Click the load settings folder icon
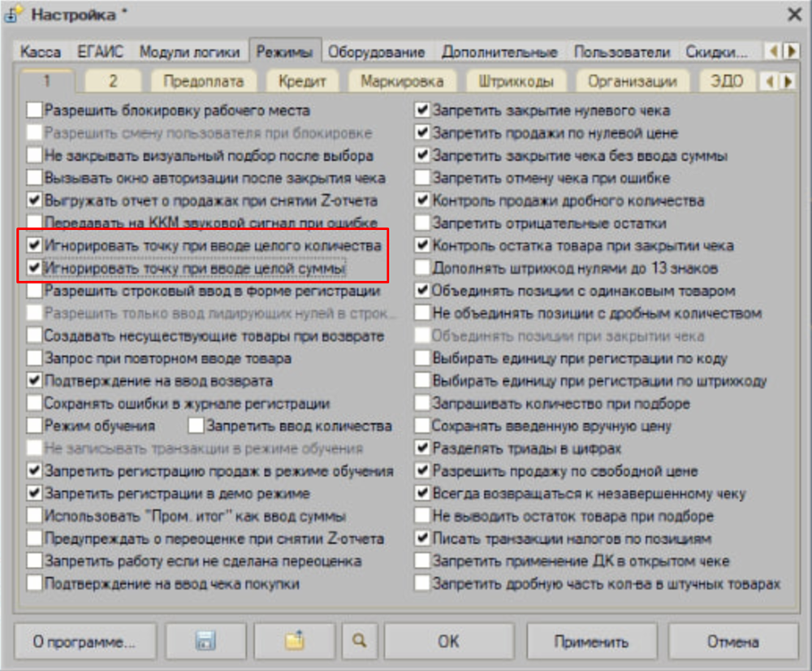Screen dimensions: 812x671 click(294, 641)
